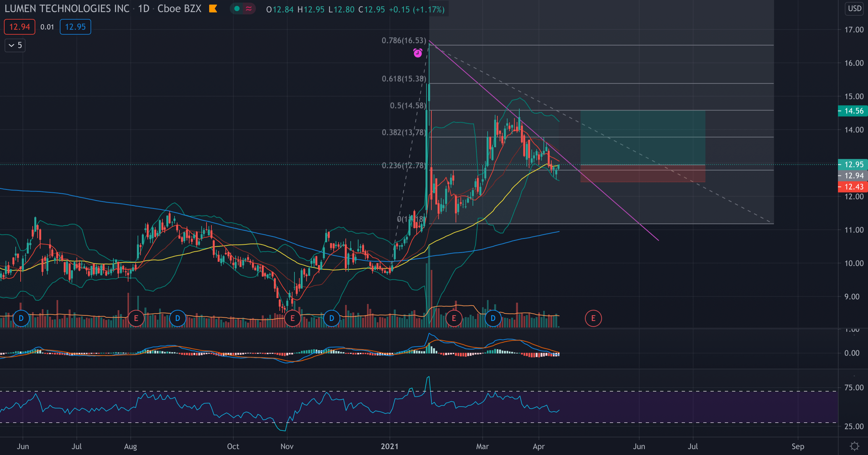Click the dividend D marker in late November

tap(332, 318)
